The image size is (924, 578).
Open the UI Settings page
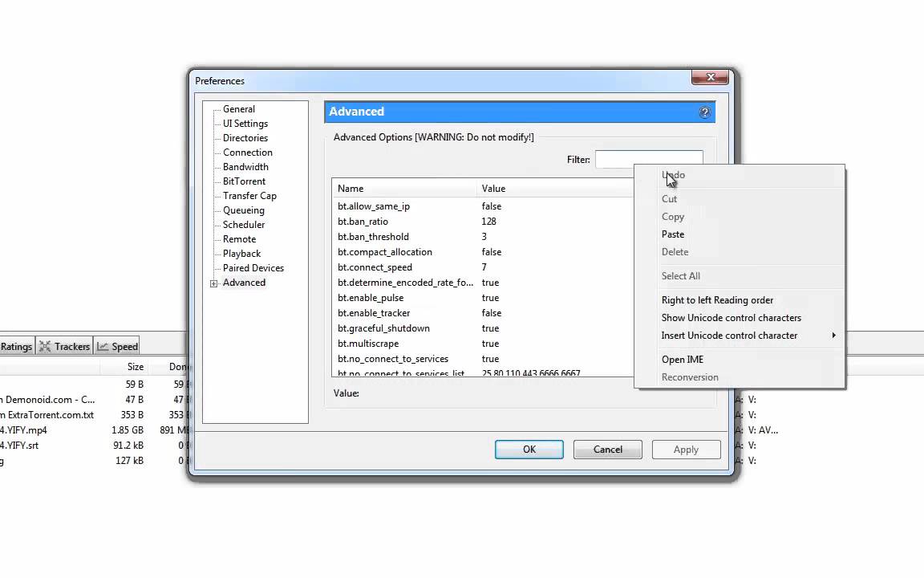[245, 124]
